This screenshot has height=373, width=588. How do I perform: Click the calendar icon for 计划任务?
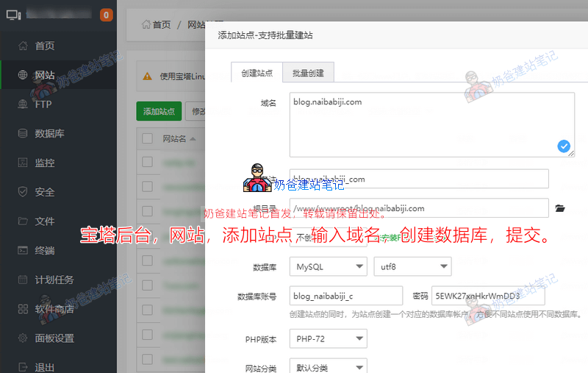tap(23, 280)
